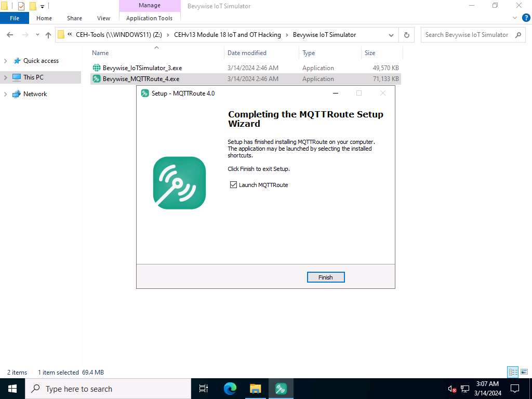The image size is (532, 399).
Task: Expand the address bar history dropdown
Action: pyautogui.click(x=391, y=35)
